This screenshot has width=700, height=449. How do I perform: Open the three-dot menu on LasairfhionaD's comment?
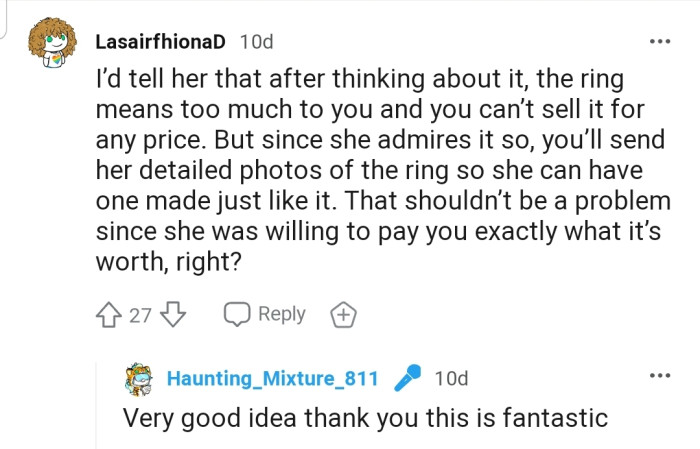[x=660, y=42]
